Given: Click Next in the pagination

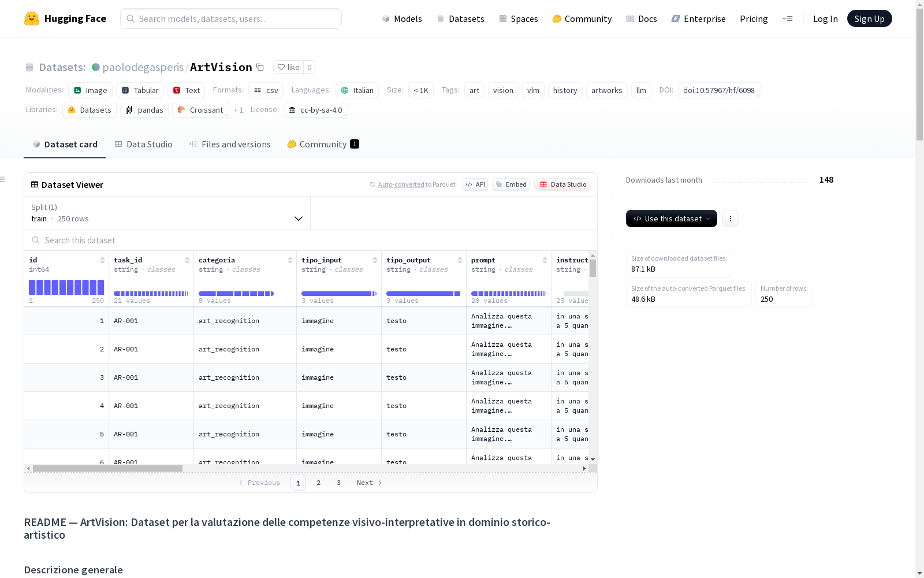Looking at the screenshot, I should [370, 483].
